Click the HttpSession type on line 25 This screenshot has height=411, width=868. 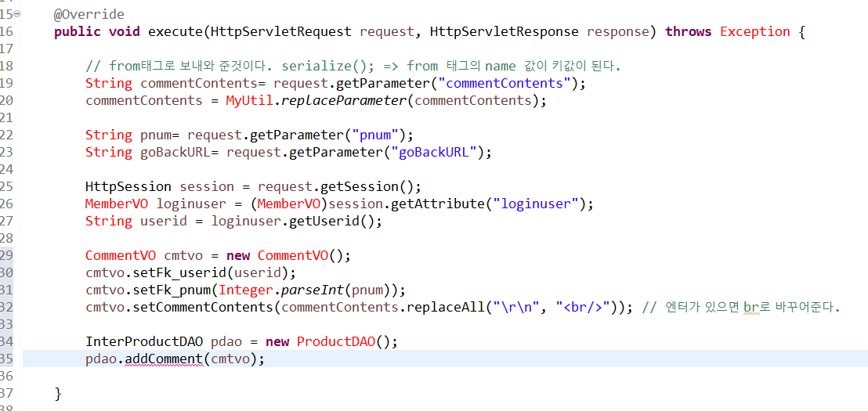tap(128, 186)
